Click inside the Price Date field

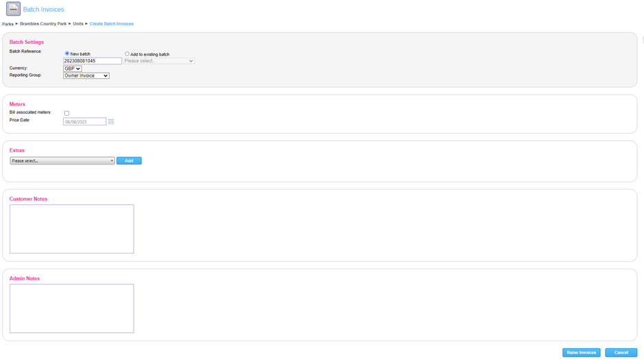click(84, 122)
